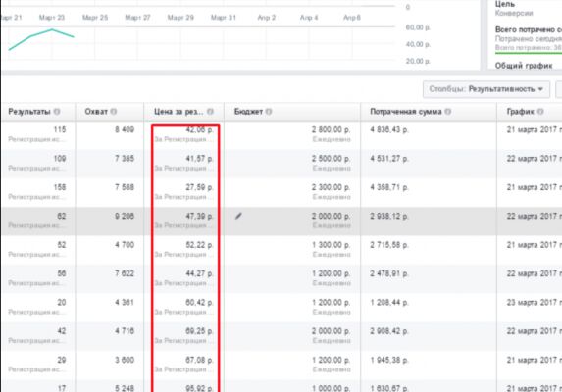Click info icon beside Результаты header

click(x=57, y=112)
